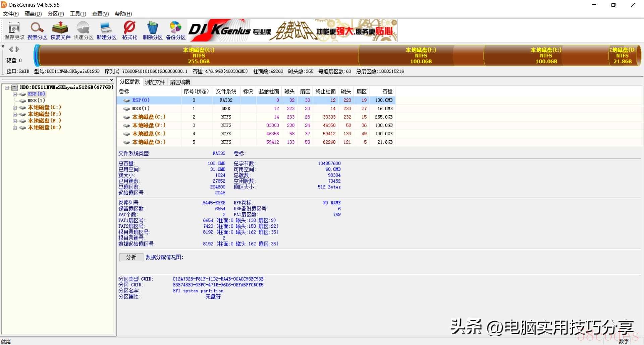Expand 本地磁盘(F:) in the tree
This screenshot has width=644, height=345.
tap(15, 114)
